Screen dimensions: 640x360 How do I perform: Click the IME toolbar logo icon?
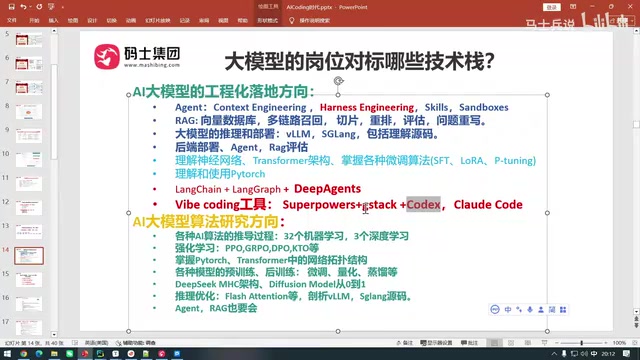[x=495, y=310]
